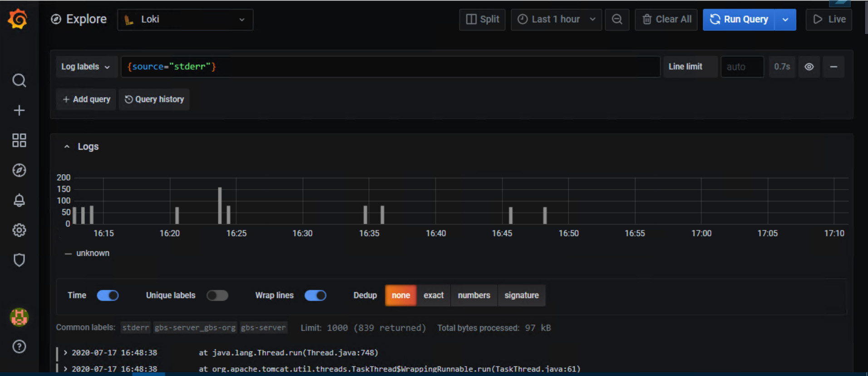Viewport: 868px width, 376px height.
Task: Open the Configuration gear icon
Action: (19, 230)
